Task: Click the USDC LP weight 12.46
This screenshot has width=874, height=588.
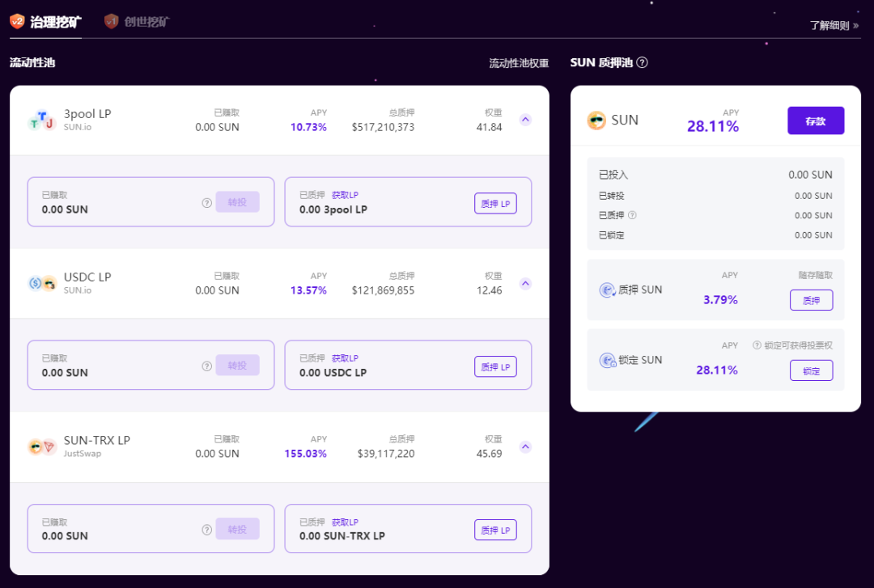Action: tap(489, 290)
